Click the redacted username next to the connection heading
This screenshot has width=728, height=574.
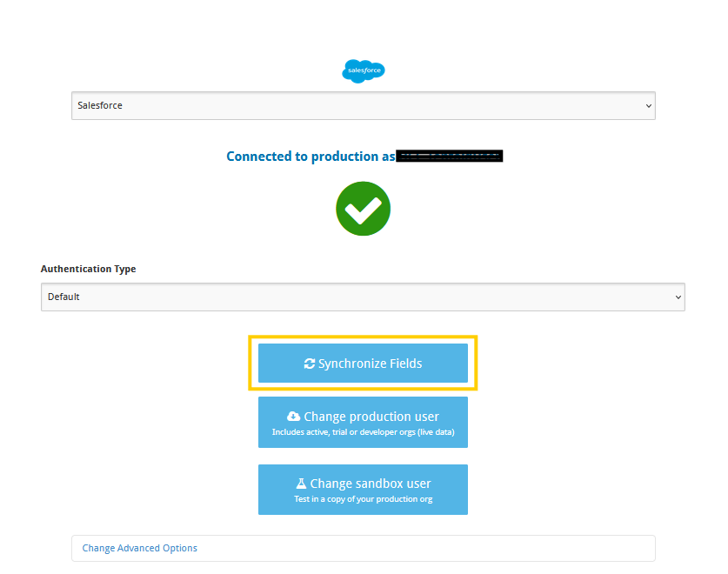[450, 156]
